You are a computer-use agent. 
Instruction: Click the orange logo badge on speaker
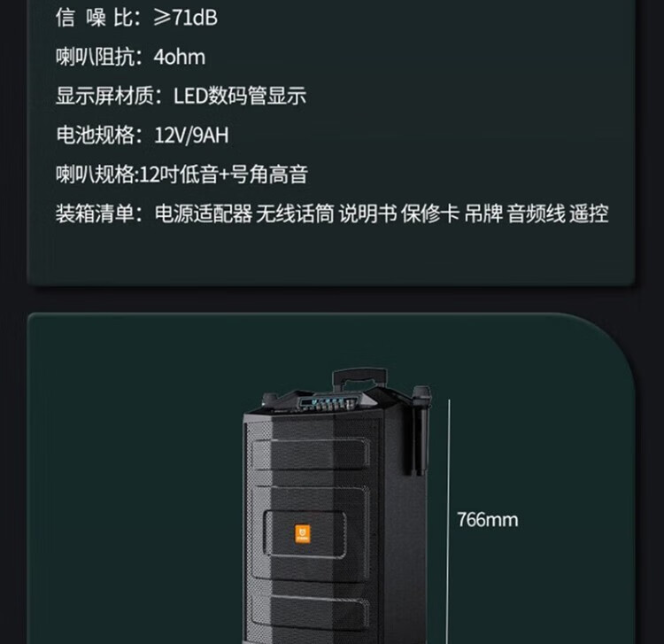[x=303, y=534]
